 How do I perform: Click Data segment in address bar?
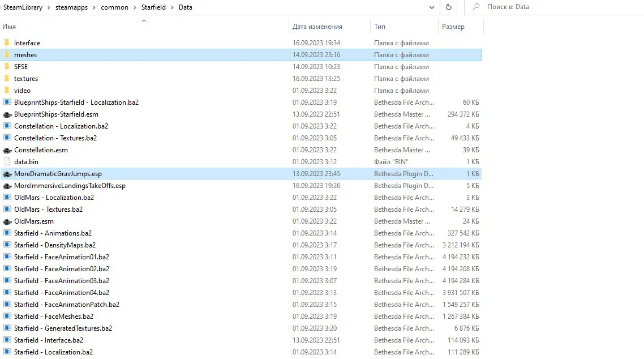coord(186,7)
